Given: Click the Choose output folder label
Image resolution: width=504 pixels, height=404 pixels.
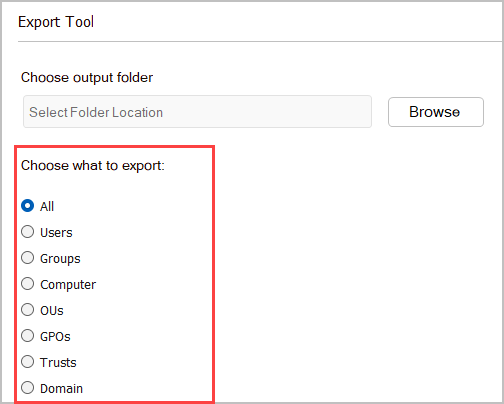Looking at the screenshot, I should pos(87,77).
